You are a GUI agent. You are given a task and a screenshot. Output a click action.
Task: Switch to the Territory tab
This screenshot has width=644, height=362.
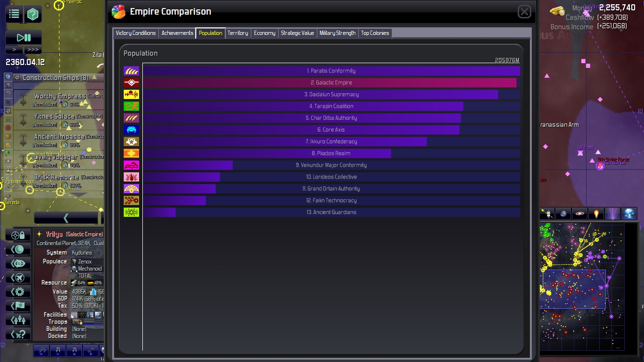tap(238, 33)
